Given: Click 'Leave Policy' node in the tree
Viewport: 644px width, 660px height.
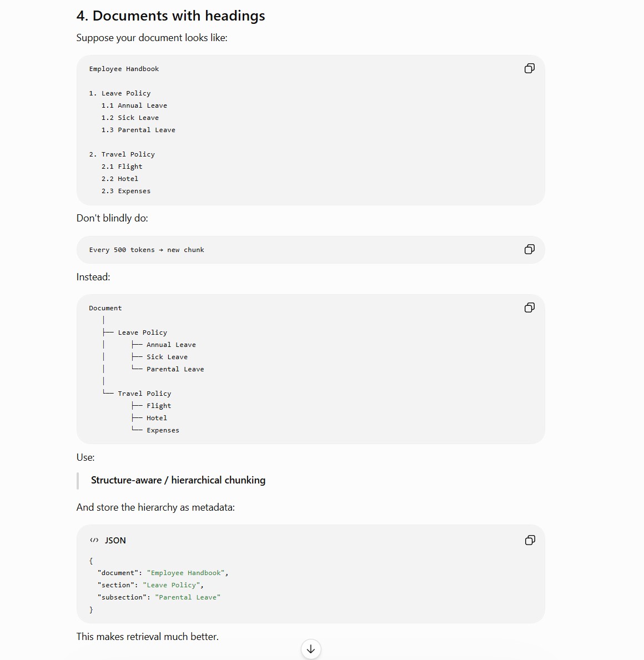Looking at the screenshot, I should [142, 332].
